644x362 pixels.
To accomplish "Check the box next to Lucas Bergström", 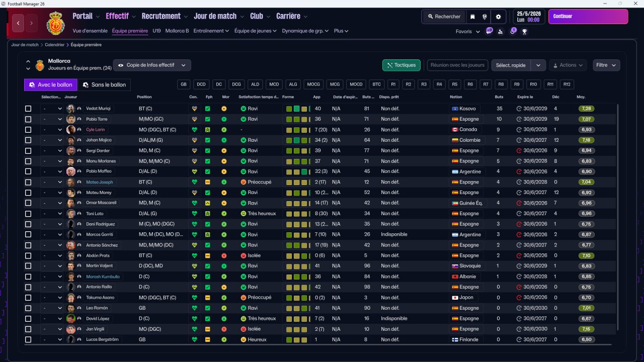I will pyautogui.click(x=28, y=339).
